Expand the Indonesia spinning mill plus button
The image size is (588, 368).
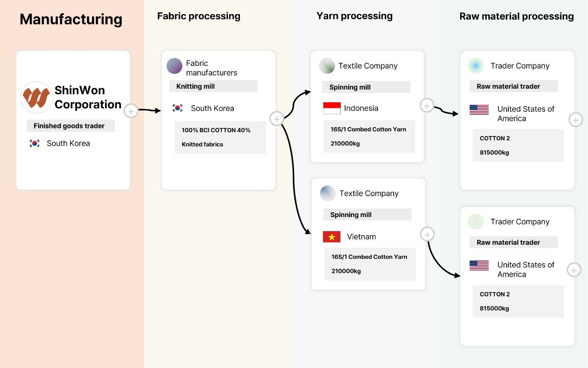(427, 105)
